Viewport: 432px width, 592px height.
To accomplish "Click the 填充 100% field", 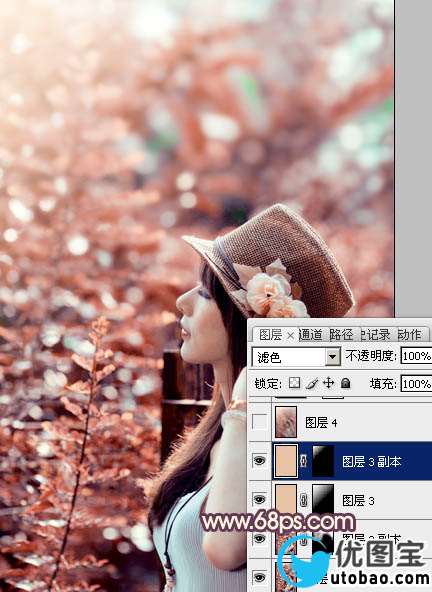I will (417, 384).
